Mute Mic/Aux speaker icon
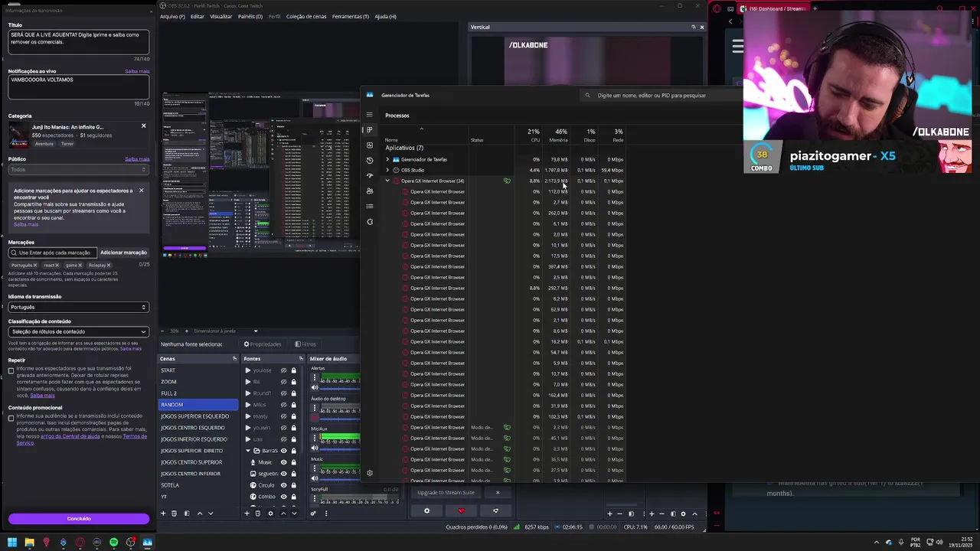The width and height of the screenshot is (980, 551). (x=314, y=448)
